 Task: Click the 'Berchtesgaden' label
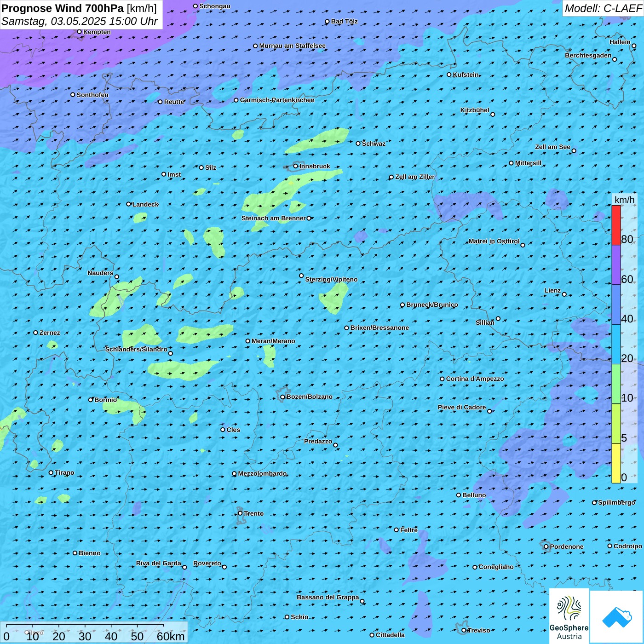click(x=588, y=55)
